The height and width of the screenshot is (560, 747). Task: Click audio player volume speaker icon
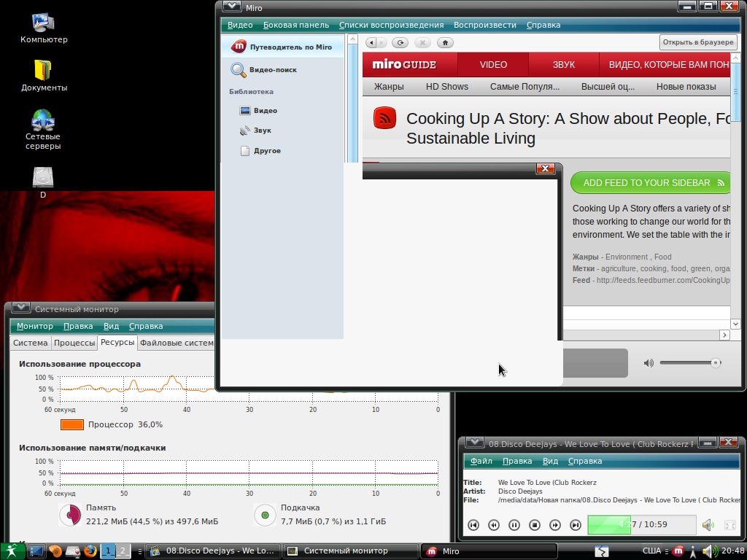coord(708,525)
